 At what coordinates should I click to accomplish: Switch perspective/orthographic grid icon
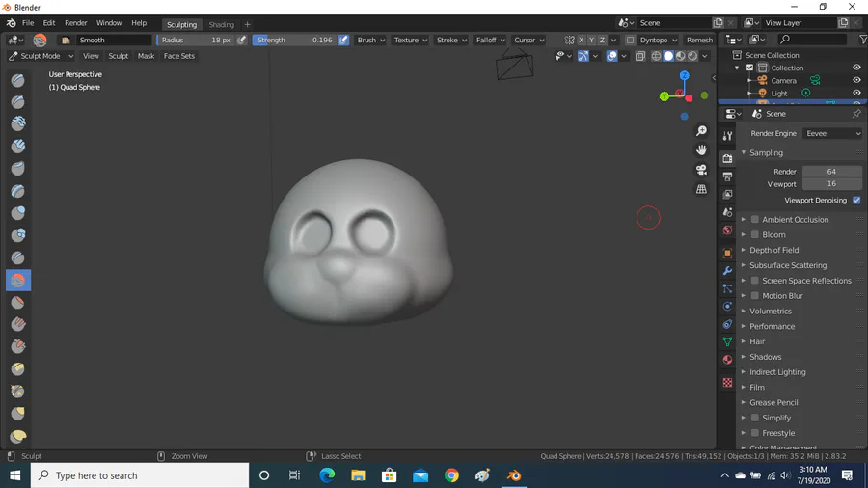click(x=701, y=189)
